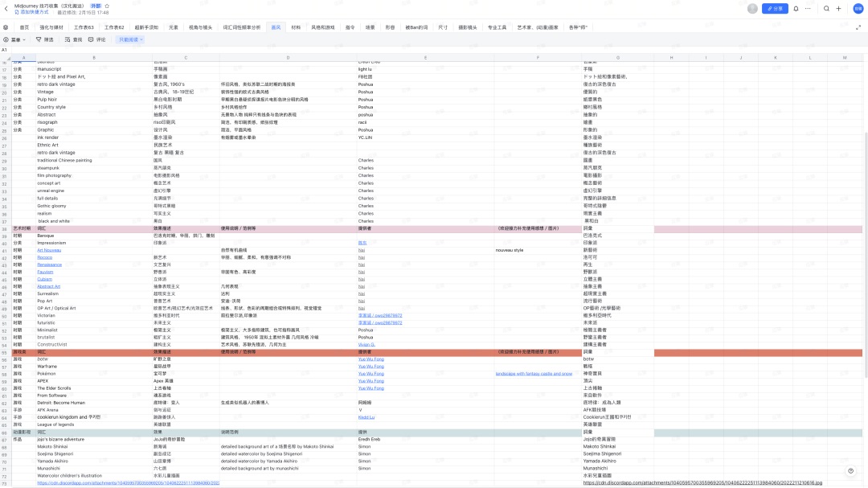Open the Rococo hyperlink
The width and height of the screenshot is (868, 488).
[45, 257]
